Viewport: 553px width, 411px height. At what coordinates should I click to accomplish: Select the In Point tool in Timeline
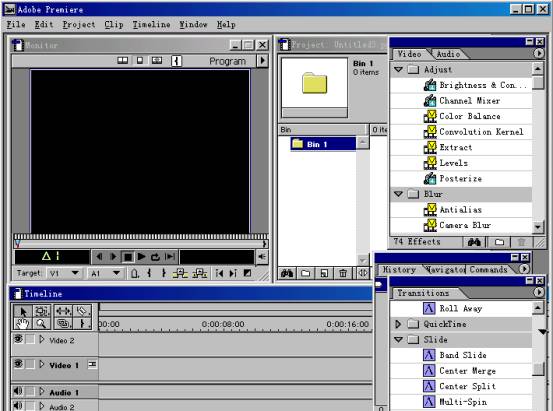82,323
